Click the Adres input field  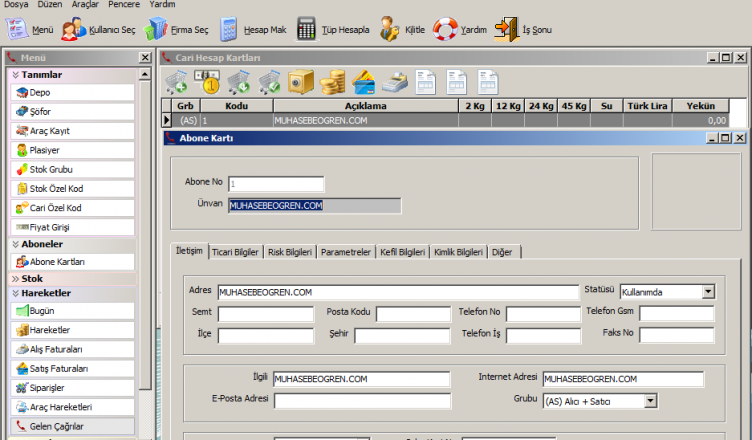(398, 292)
